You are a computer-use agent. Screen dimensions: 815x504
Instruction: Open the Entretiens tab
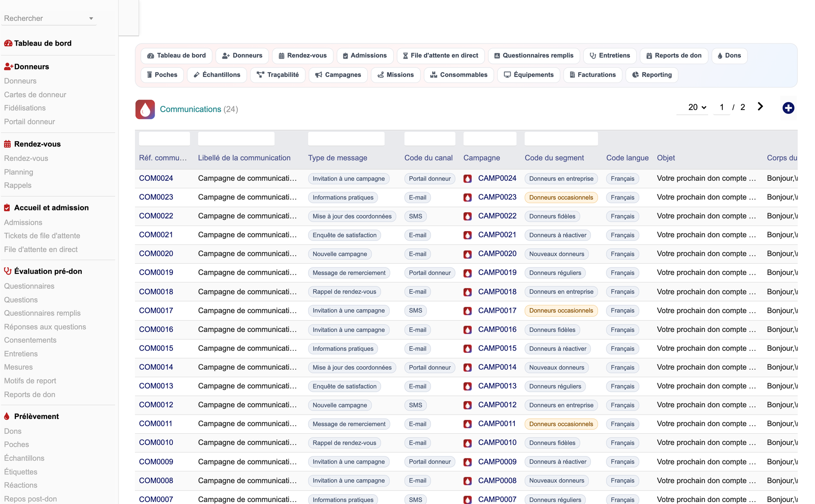point(610,56)
